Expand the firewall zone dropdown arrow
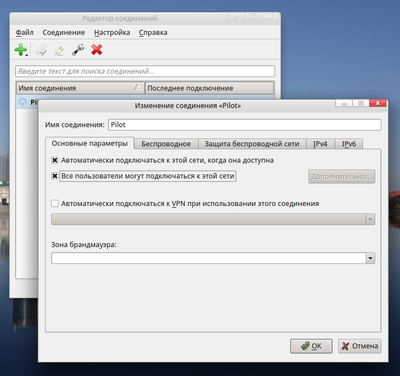 tap(370, 258)
